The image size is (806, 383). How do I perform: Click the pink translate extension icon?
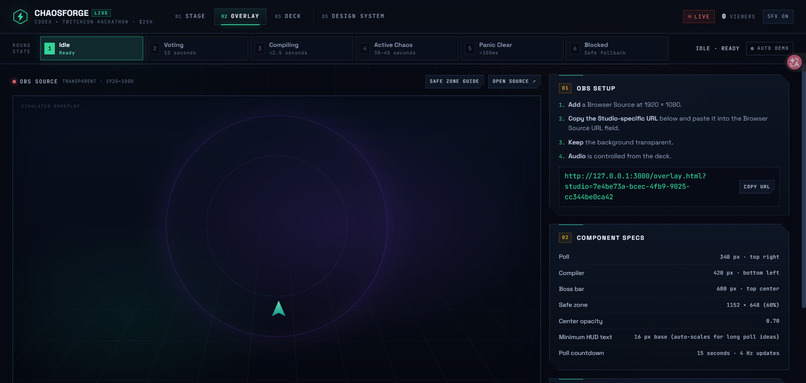tap(794, 63)
